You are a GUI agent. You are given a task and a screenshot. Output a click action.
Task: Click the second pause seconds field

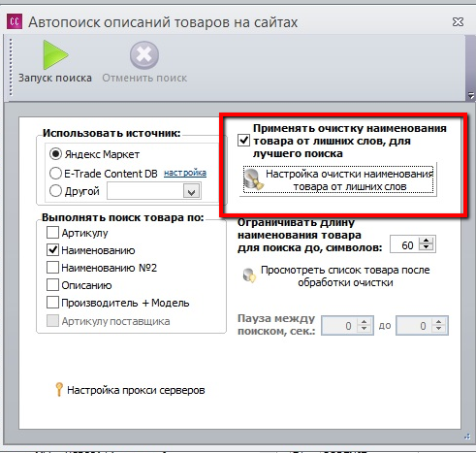[414, 325]
